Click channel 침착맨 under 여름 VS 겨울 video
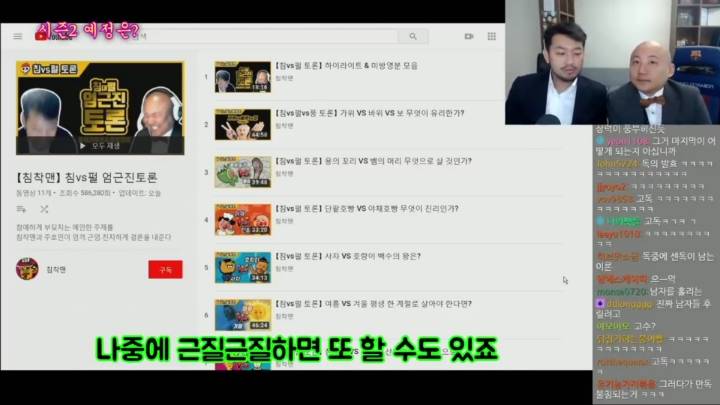Image resolution: width=720 pixels, height=405 pixels. coord(284,316)
